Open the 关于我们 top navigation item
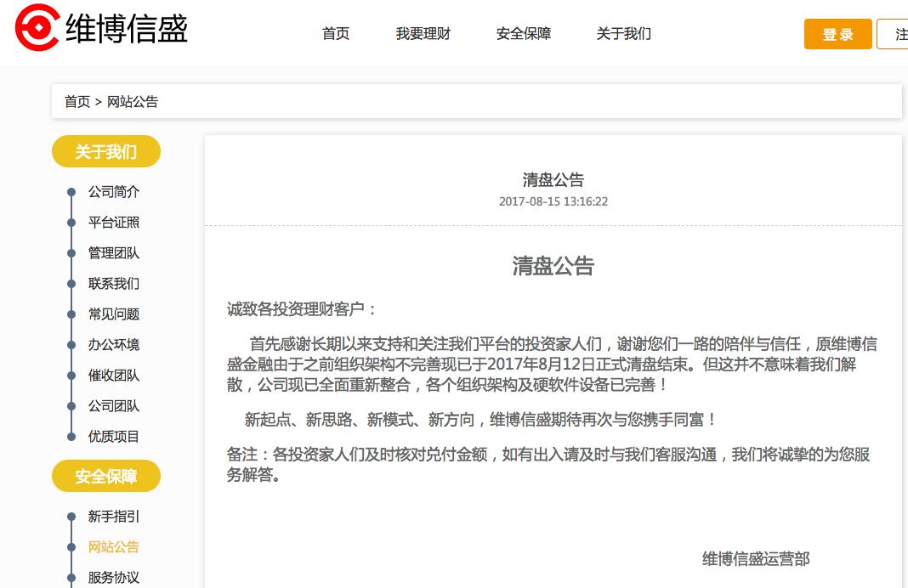Screen dimensions: 908x588 point(623,34)
